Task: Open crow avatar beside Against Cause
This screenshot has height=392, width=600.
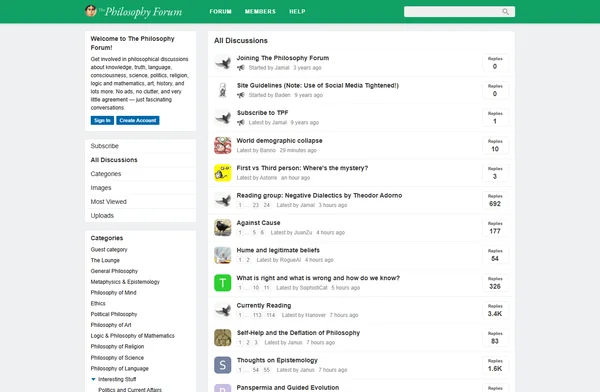Action: tap(223, 227)
